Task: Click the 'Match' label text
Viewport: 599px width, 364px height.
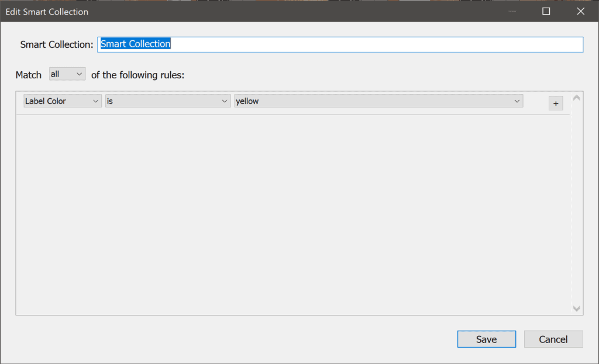Action: 28,75
